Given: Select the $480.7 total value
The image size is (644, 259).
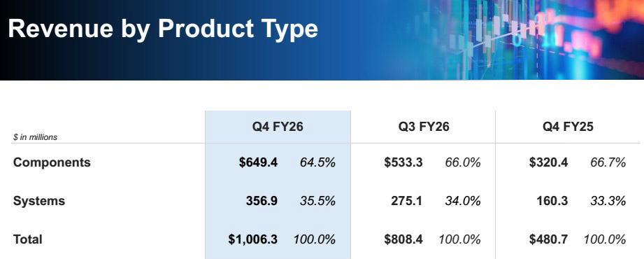Looking at the screenshot, I should tap(549, 239).
